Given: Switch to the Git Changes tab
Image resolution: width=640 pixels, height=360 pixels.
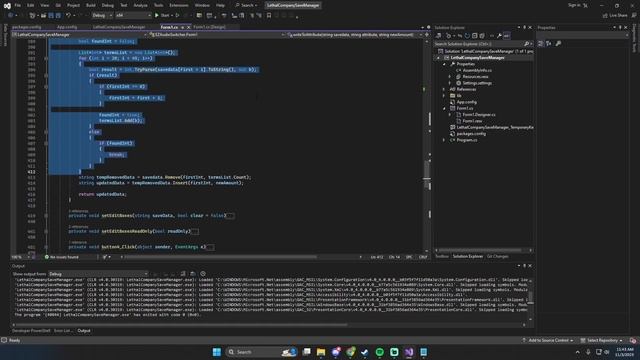Looking at the screenshot, I should point(498,256).
